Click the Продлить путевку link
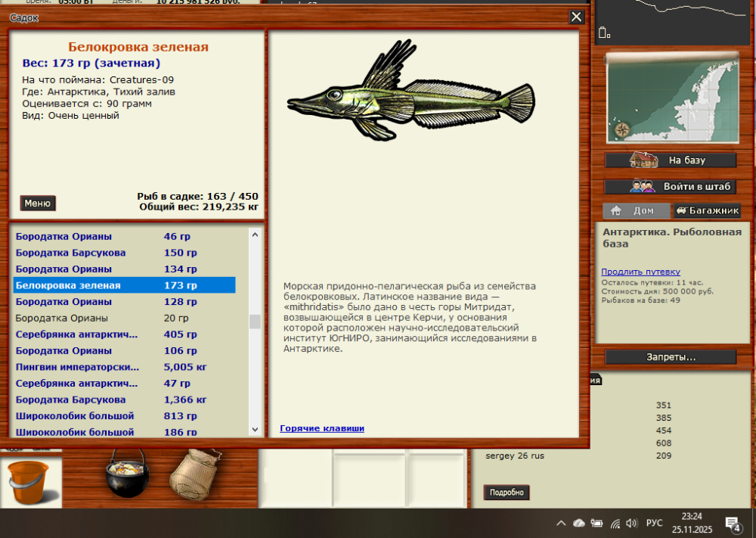The height and width of the screenshot is (538, 756). click(x=640, y=272)
